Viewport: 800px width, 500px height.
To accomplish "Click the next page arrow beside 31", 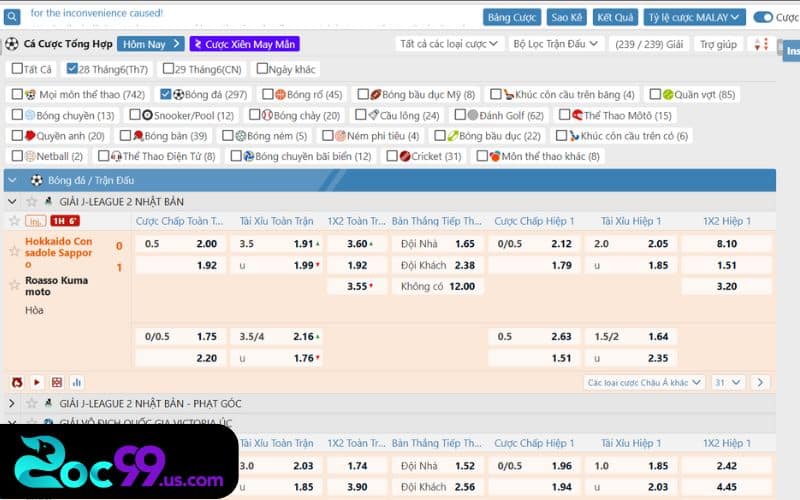I will pos(760,382).
